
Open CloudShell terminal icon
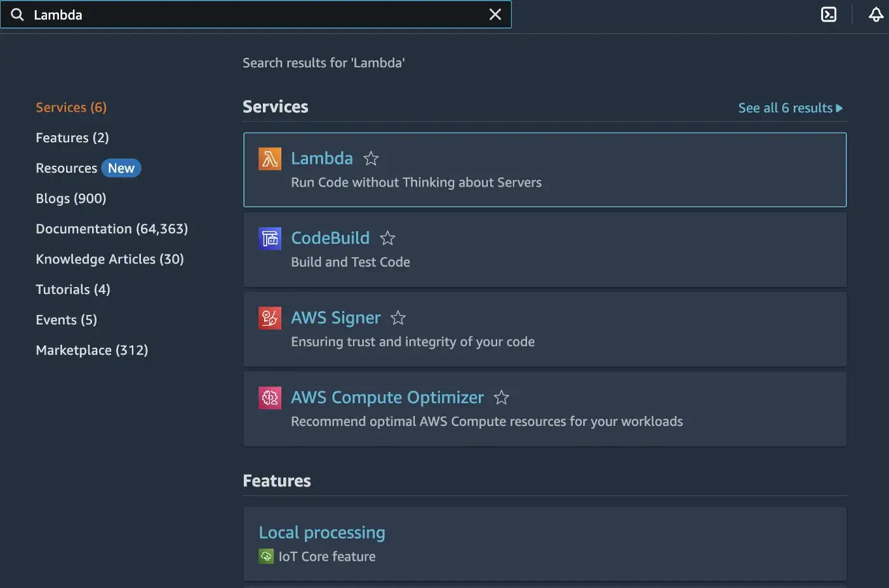(x=829, y=15)
